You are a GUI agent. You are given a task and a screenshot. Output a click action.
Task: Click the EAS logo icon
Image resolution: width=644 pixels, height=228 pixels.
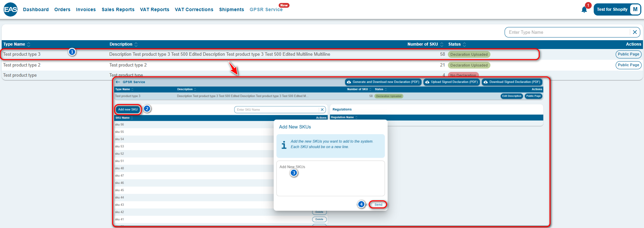pyautogui.click(x=10, y=9)
